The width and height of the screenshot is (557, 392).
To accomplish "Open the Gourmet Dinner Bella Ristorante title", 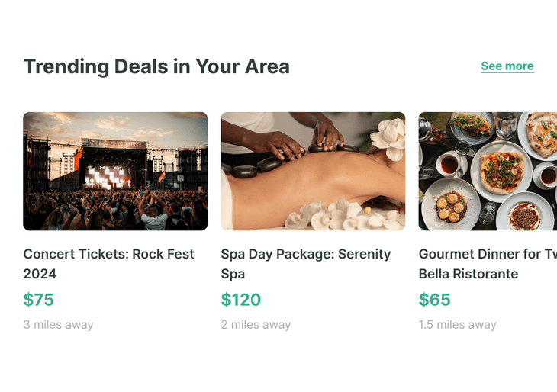I will pyautogui.click(x=488, y=263).
